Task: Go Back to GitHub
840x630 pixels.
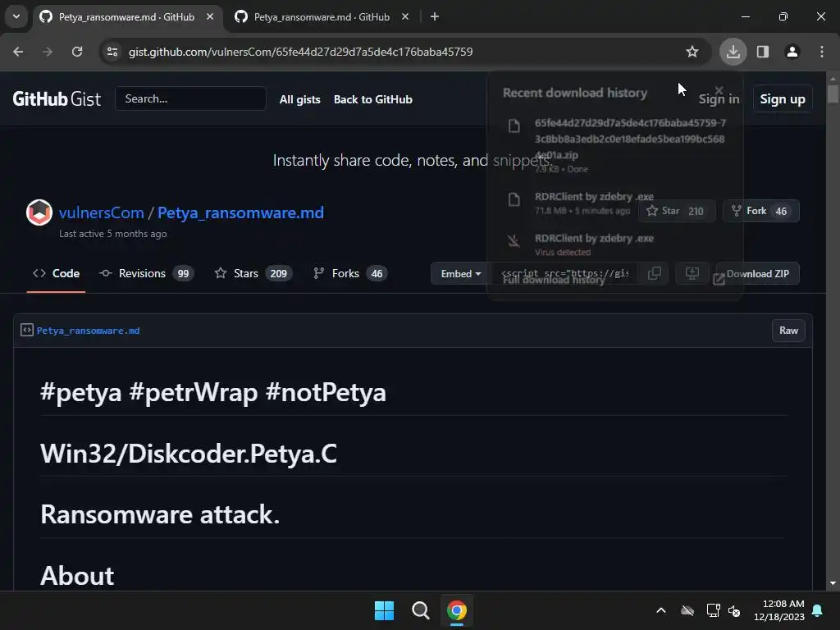Action: pyautogui.click(x=373, y=99)
